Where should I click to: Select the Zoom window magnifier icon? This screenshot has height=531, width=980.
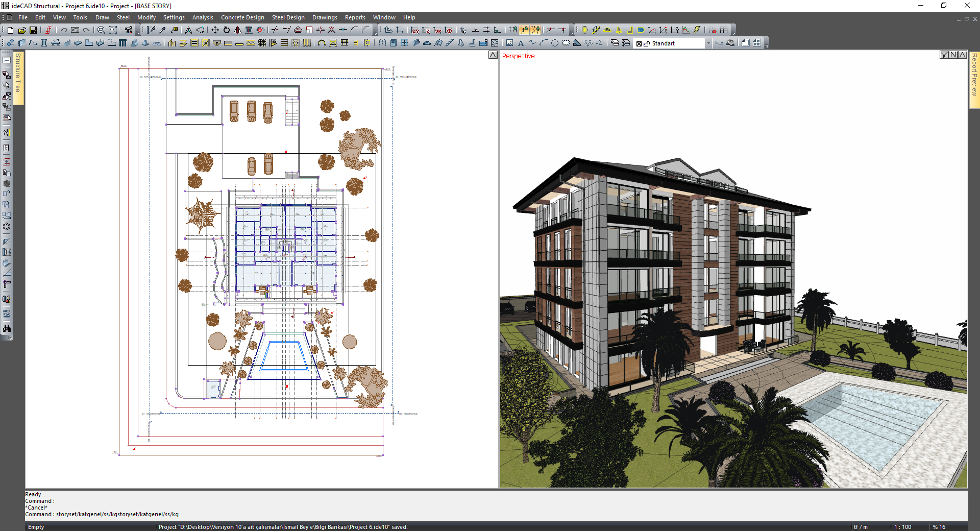[x=101, y=30]
